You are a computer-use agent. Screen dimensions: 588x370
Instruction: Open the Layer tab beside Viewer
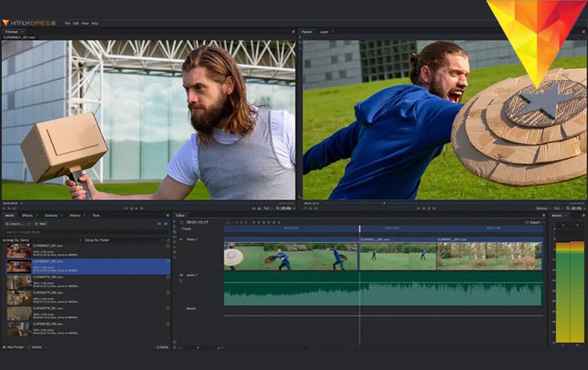(324, 32)
